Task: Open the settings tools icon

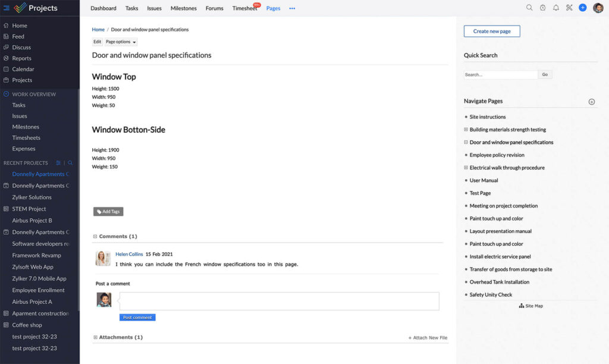Action: tap(569, 8)
